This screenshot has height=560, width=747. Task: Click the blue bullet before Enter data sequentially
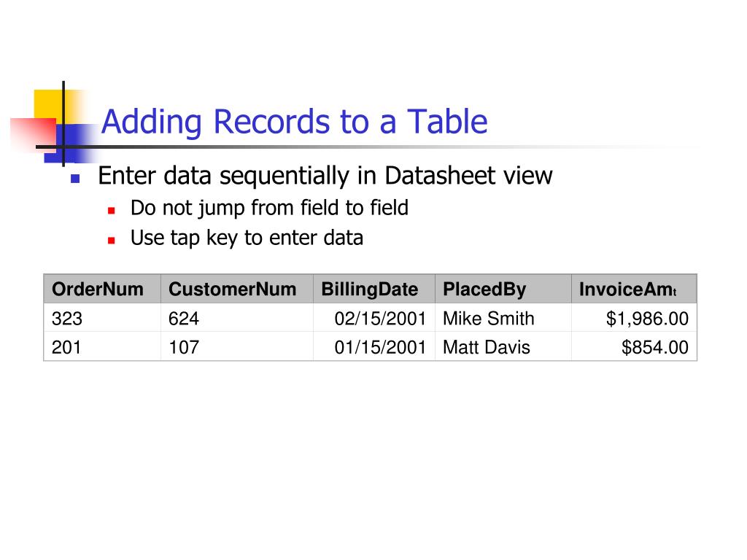tap(75, 179)
